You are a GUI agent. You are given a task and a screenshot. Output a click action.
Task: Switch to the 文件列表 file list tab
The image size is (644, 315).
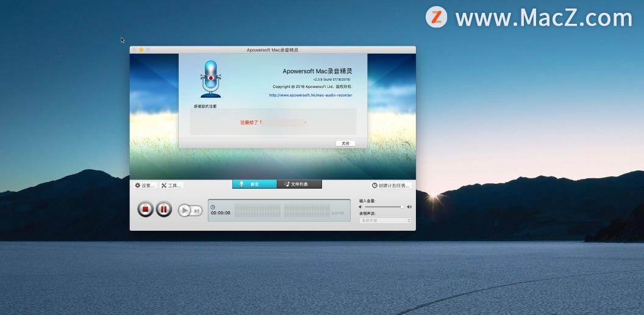(x=299, y=184)
